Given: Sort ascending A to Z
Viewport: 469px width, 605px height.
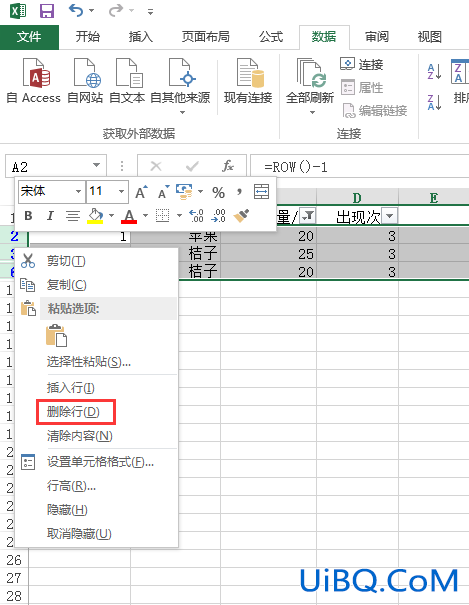Looking at the screenshot, I should 434,72.
